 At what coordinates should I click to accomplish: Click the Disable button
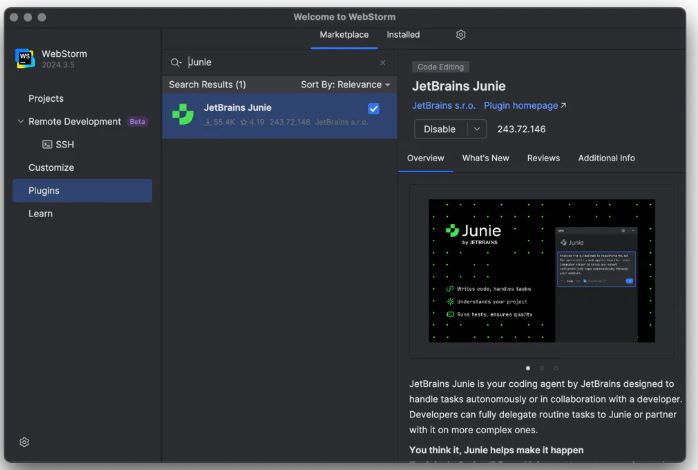coord(440,129)
